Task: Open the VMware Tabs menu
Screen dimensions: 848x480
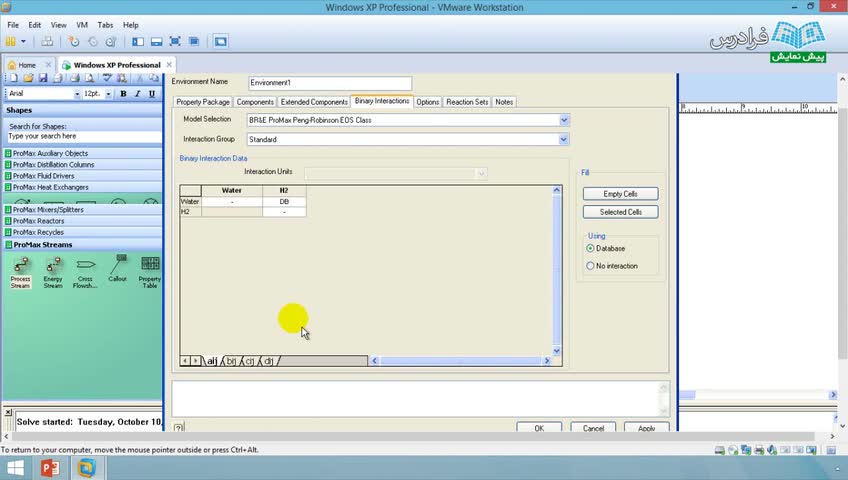Action: [x=105, y=25]
